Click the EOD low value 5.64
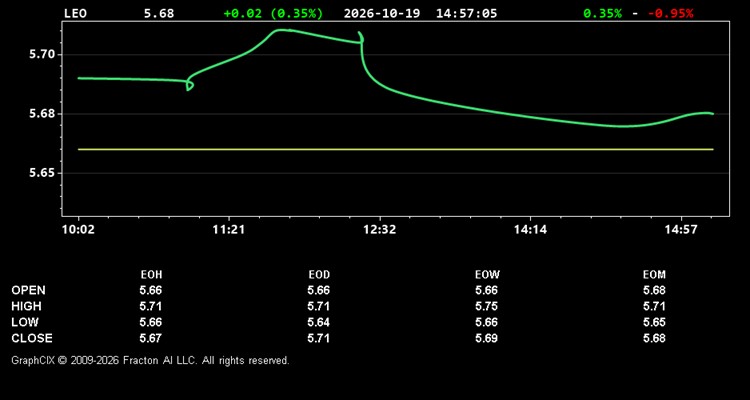 (319, 322)
